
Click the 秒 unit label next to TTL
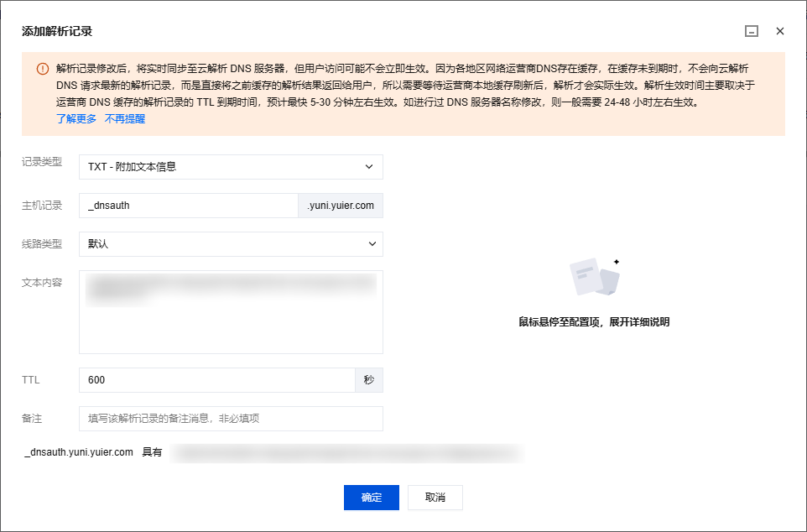pos(369,380)
